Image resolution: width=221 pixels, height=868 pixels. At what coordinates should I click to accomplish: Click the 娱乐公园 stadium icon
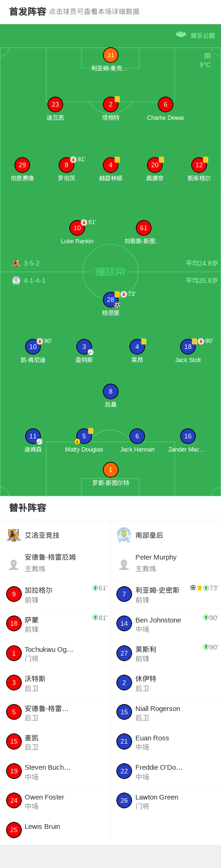[181, 34]
